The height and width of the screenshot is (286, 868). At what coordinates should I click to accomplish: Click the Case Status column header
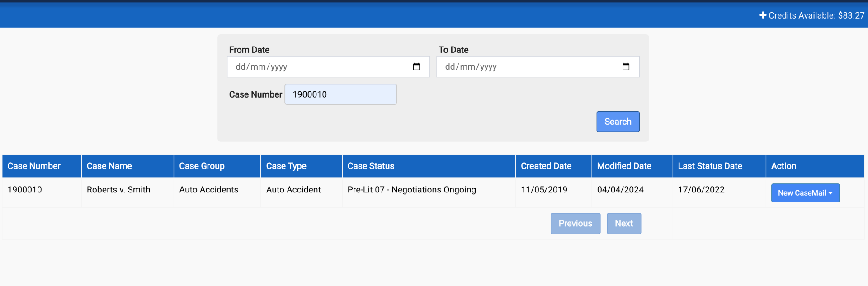(371, 166)
